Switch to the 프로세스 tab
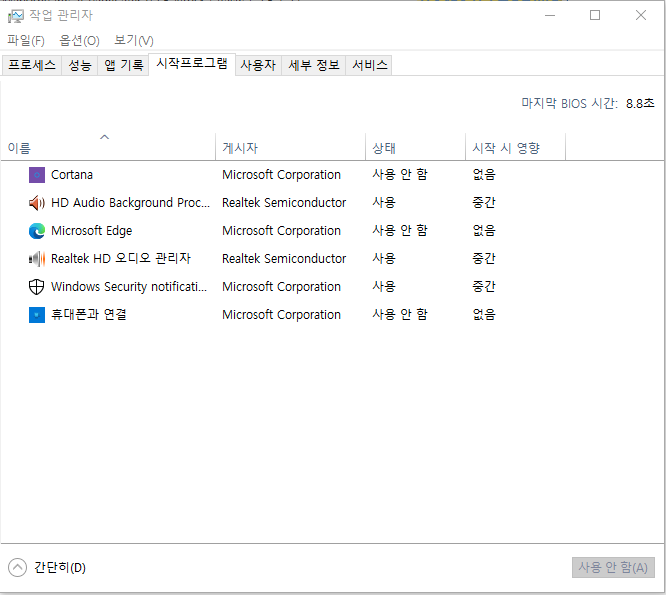This screenshot has width=666, height=595. (32, 65)
